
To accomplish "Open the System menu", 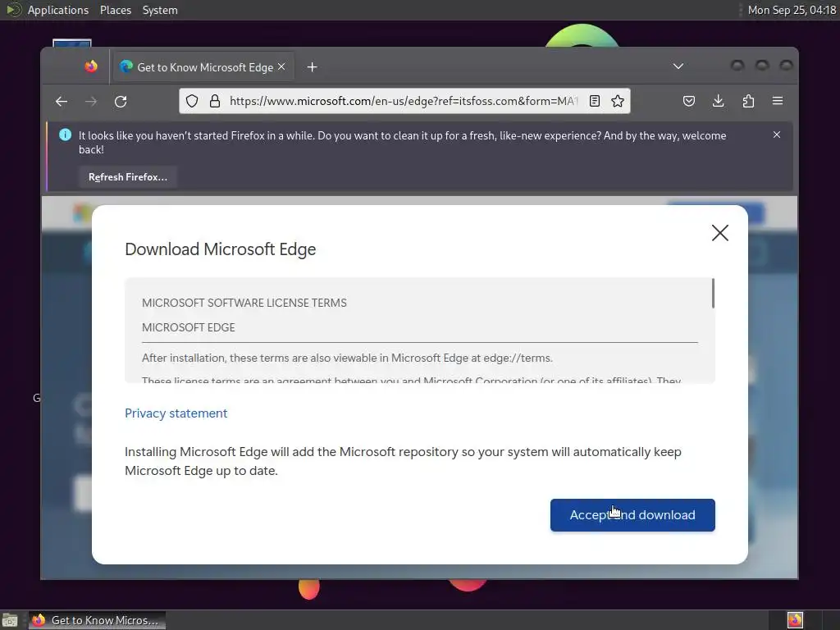I will point(160,10).
